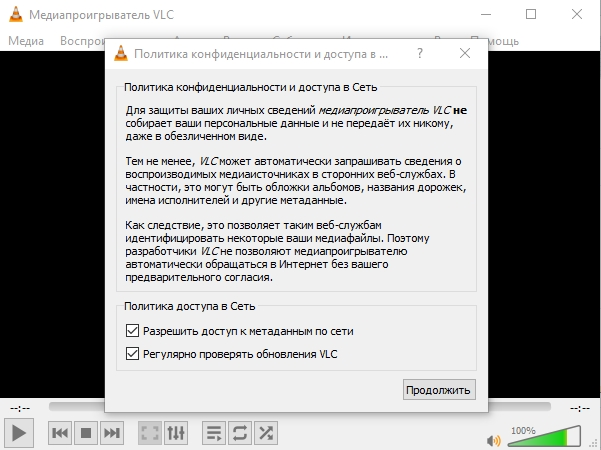
Task: Close the privacy policy dialog
Action: tap(465, 53)
